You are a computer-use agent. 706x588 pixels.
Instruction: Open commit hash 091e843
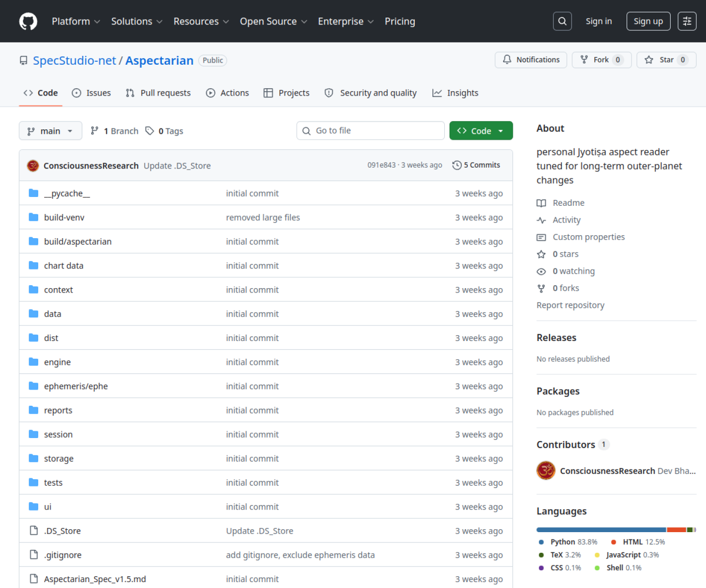pyautogui.click(x=381, y=165)
